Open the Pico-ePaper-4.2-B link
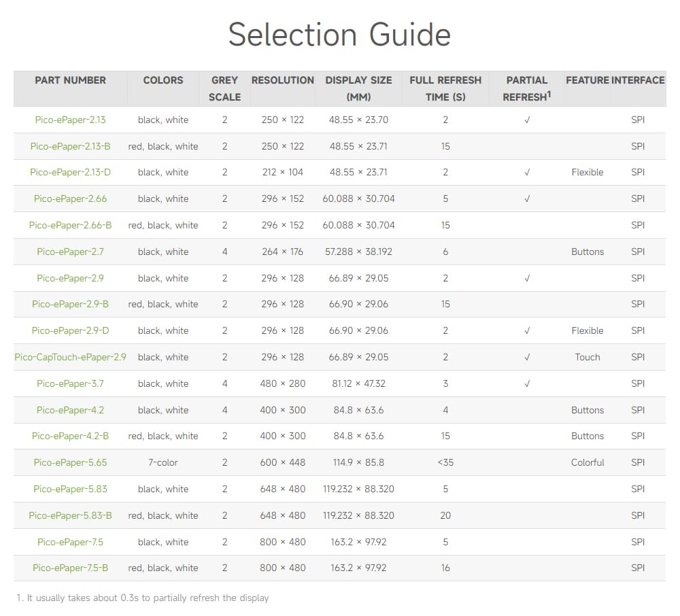 click(x=70, y=436)
